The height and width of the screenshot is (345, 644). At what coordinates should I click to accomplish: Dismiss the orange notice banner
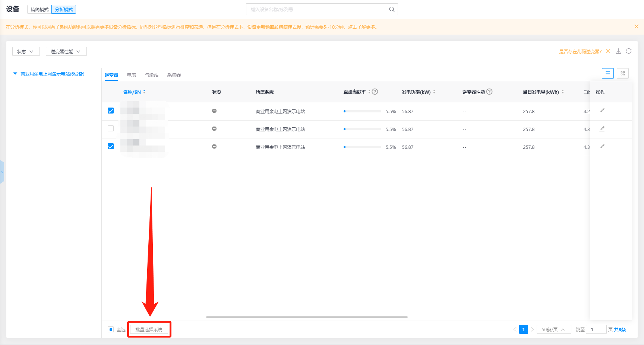(637, 27)
